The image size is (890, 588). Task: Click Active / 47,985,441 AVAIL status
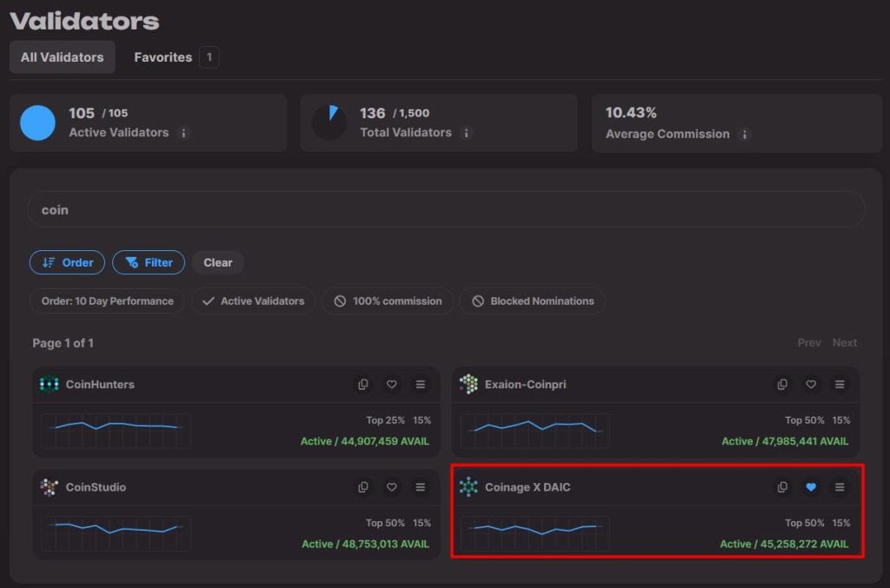point(785,441)
